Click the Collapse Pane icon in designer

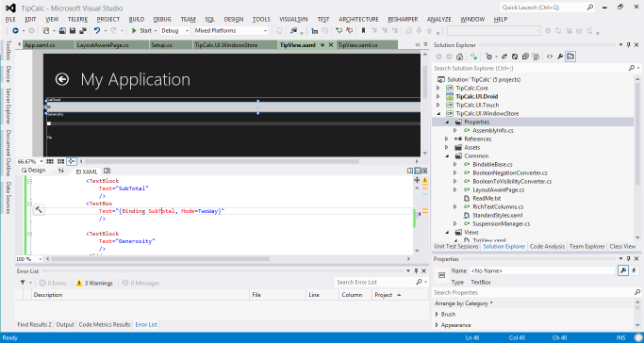[x=424, y=171]
